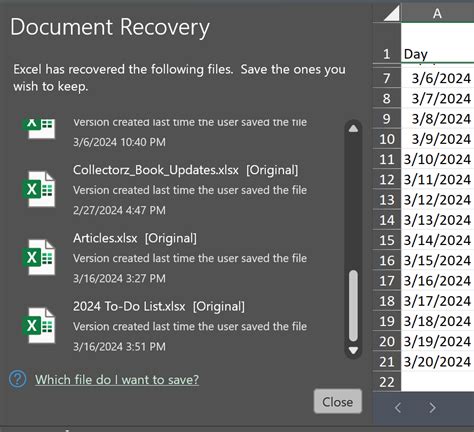Viewport: 474px width, 432px height.
Task: Select row 7 header
Action: point(387,78)
